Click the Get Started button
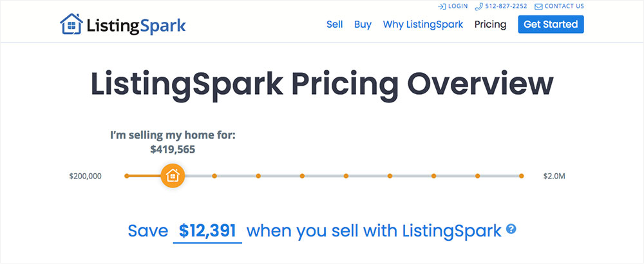This screenshot has width=644, height=277. (x=551, y=24)
